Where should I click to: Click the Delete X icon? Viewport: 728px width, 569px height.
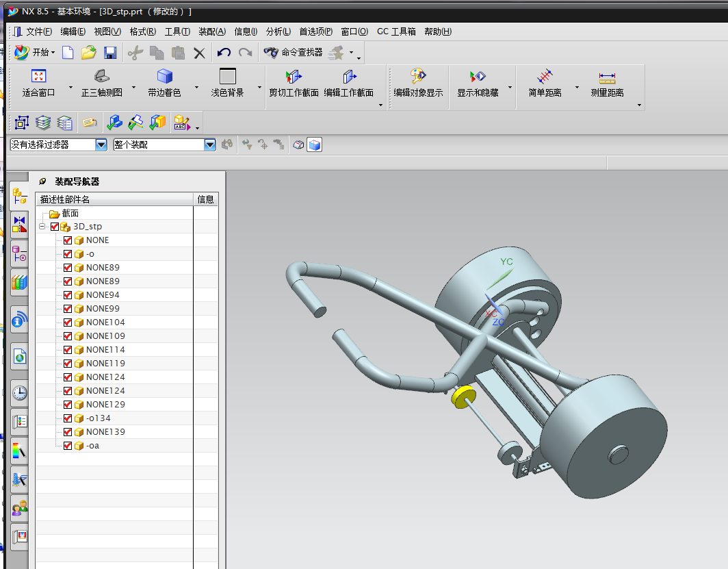pyautogui.click(x=199, y=53)
